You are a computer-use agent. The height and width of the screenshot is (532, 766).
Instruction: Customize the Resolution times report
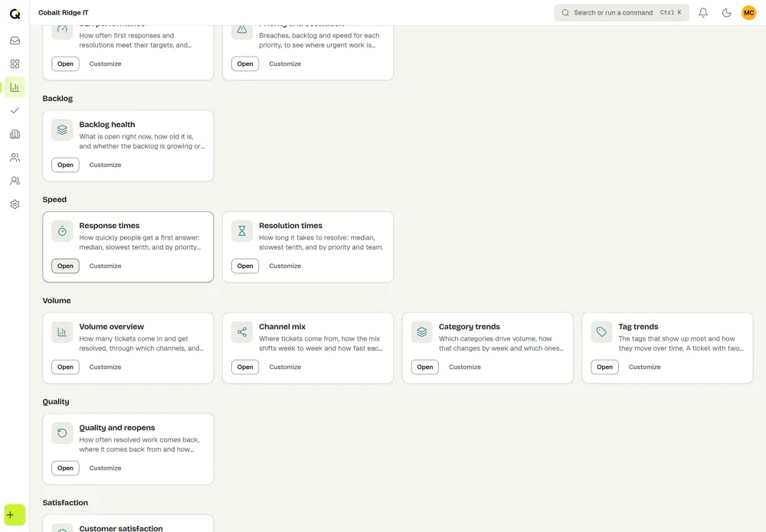click(x=285, y=266)
